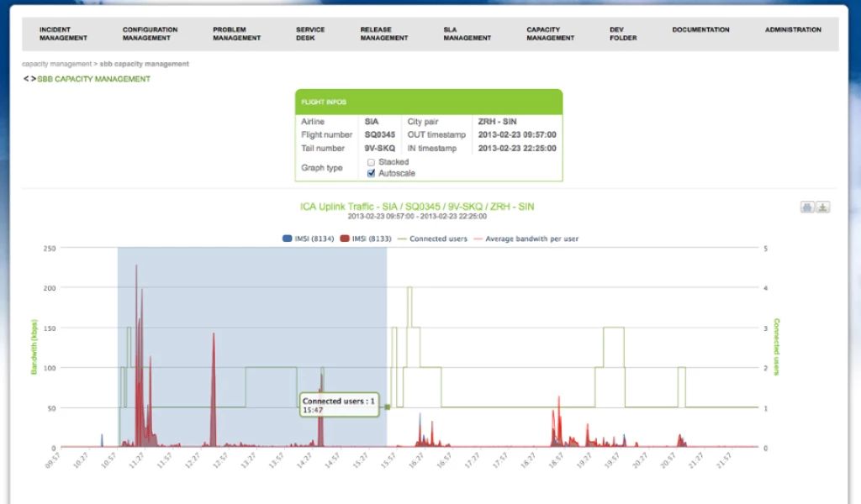Click the previous arrow beside SBB Capacity Management
Screen dimensions: 861x504
(x=26, y=79)
